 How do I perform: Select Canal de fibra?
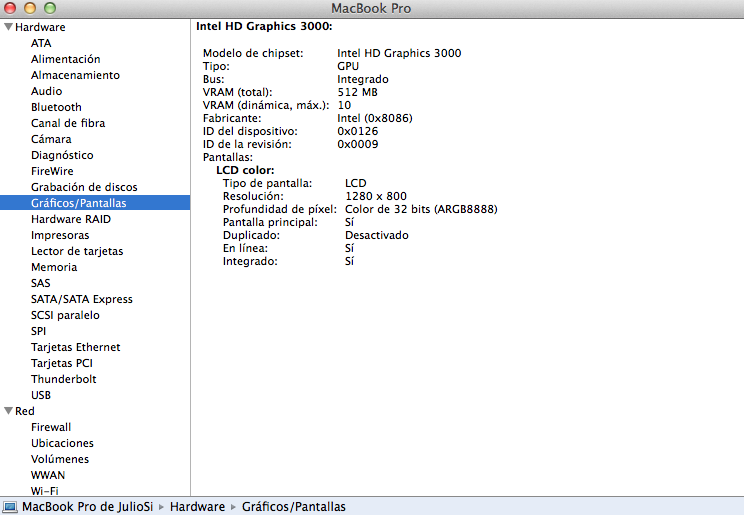point(68,123)
